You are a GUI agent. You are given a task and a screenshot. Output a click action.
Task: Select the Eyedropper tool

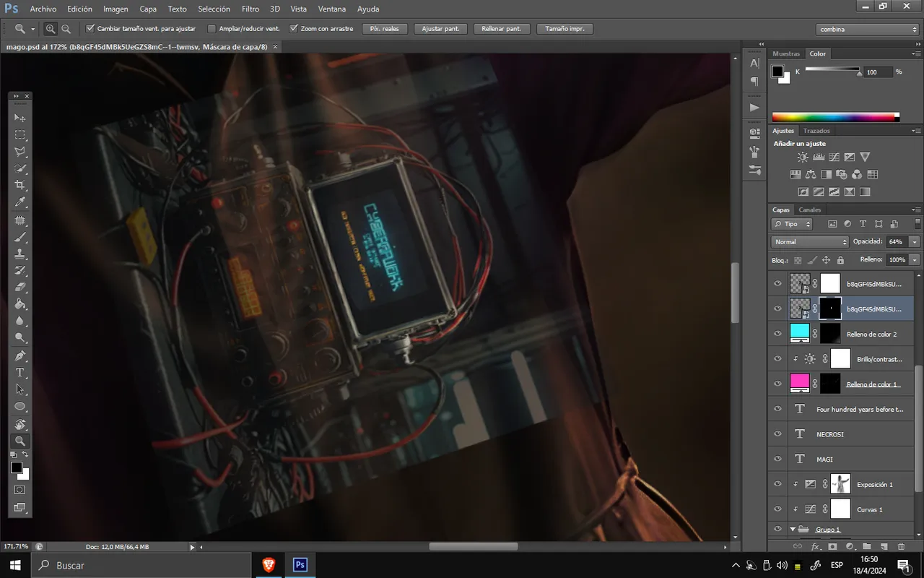(x=20, y=203)
